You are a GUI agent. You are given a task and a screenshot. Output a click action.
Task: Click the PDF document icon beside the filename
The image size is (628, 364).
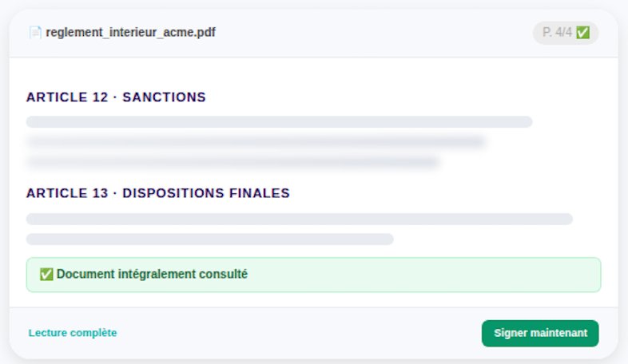click(x=35, y=33)
